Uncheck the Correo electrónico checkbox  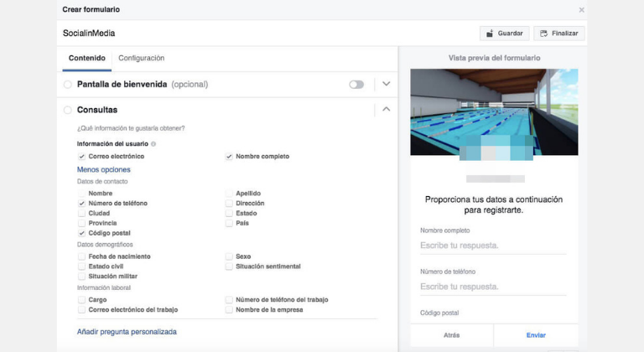click(81, 157)
